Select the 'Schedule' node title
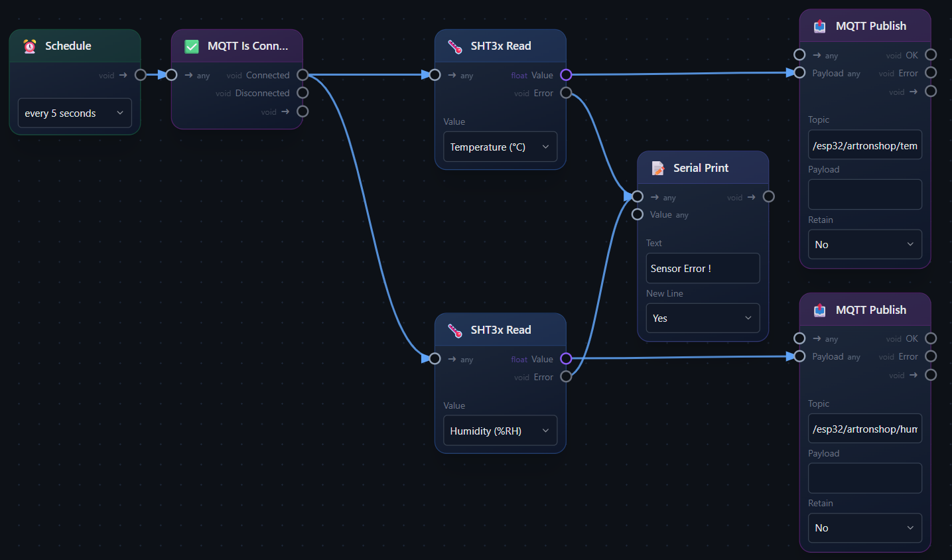952x560 pixels. (x=68, y=46)
